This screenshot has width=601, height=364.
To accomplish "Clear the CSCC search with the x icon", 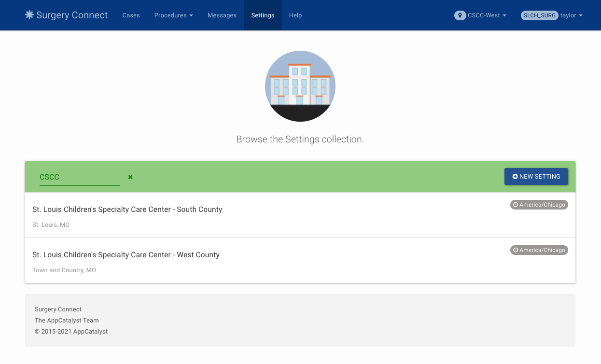I will (130, 177).
